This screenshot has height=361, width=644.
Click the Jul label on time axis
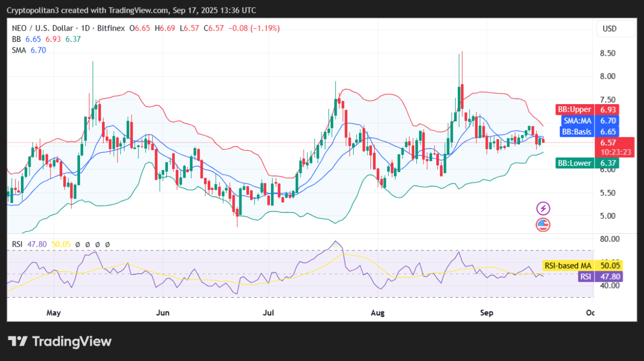tap(267, 312)
